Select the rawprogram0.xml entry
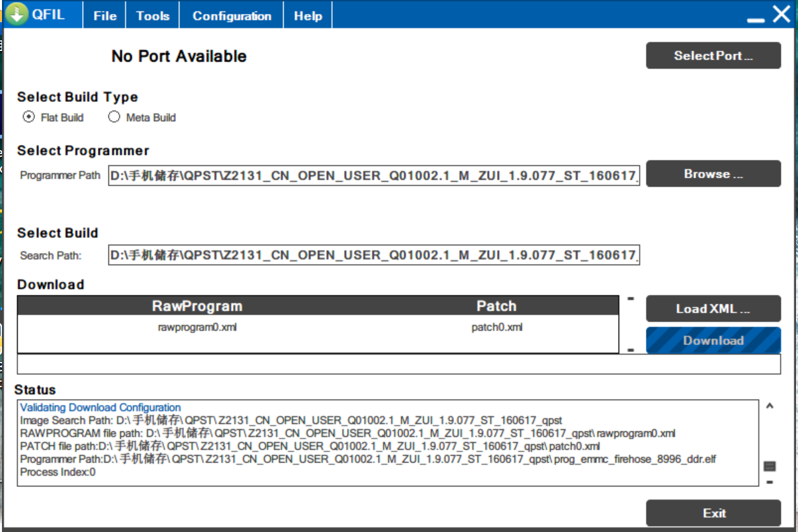 click(x=197, y=327)
